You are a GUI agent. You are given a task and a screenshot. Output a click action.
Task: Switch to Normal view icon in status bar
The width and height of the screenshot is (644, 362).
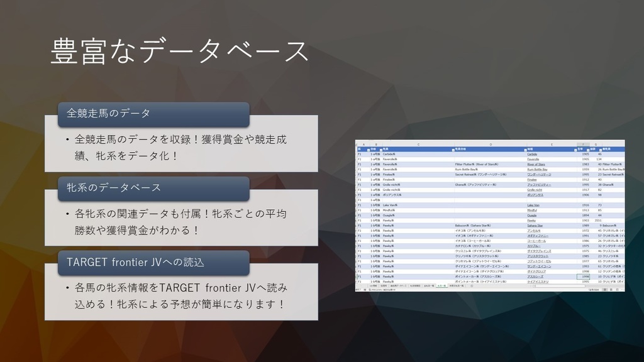coord(604,289)
